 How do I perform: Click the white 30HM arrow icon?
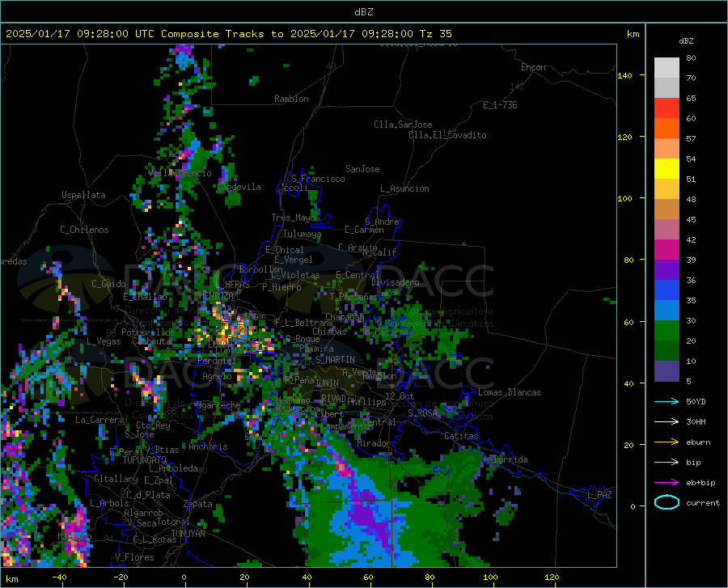pos(667,421)
